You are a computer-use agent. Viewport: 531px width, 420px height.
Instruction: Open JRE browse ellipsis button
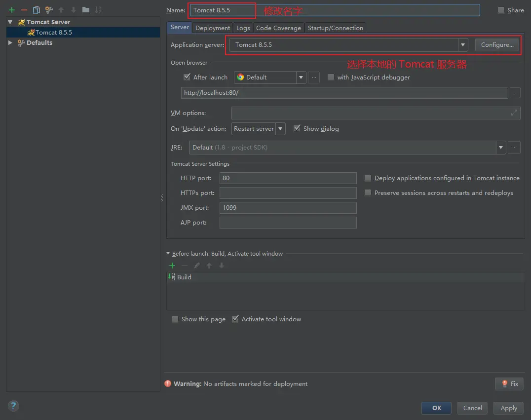coord(514,148)
